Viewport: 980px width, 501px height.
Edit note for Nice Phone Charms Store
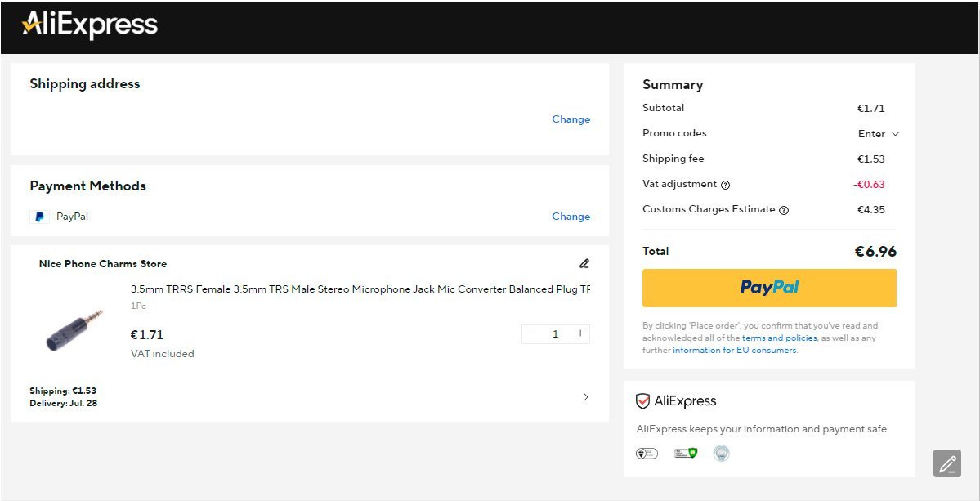click(x=584, y=264)
